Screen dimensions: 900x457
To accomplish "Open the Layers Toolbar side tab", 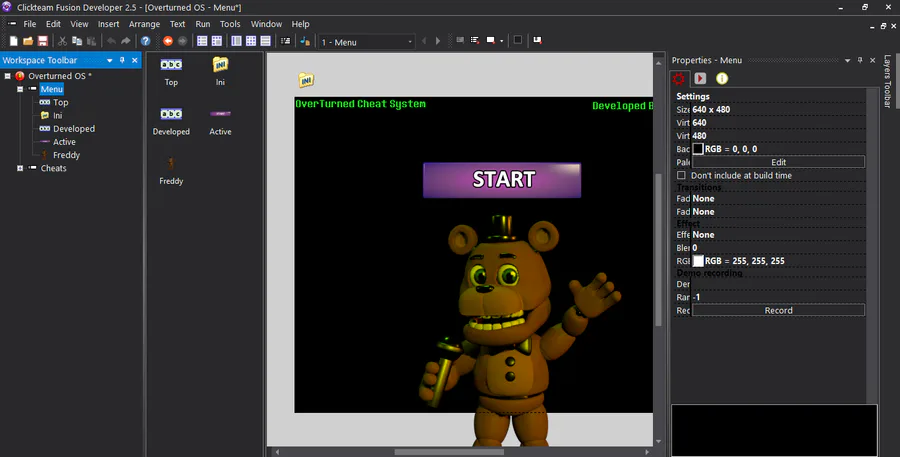I will (x=887, y=81).
